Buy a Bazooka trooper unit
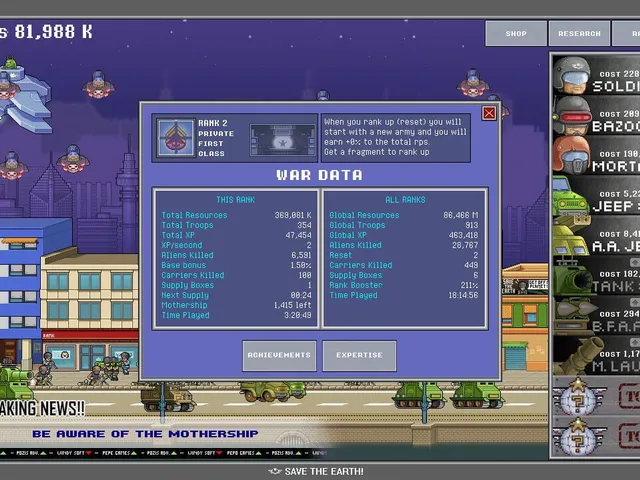Screen dimensions: 640x480 [596, 116]
